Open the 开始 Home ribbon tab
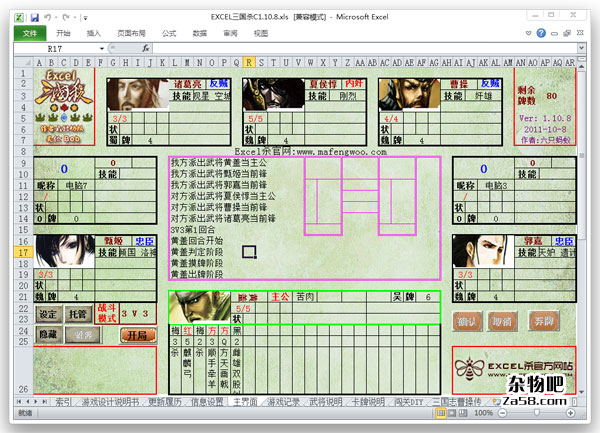This screenshot has width=600, height=433. (63, 33)
